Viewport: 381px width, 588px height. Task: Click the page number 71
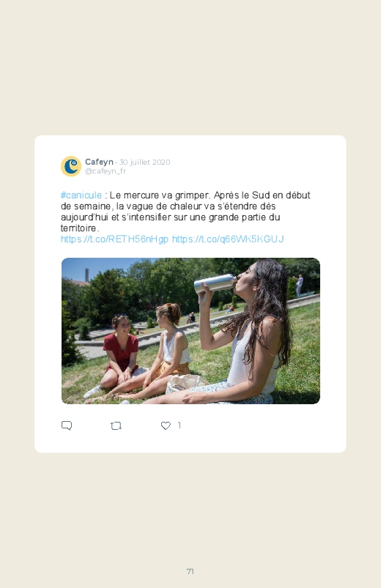[x=190, y=571]
